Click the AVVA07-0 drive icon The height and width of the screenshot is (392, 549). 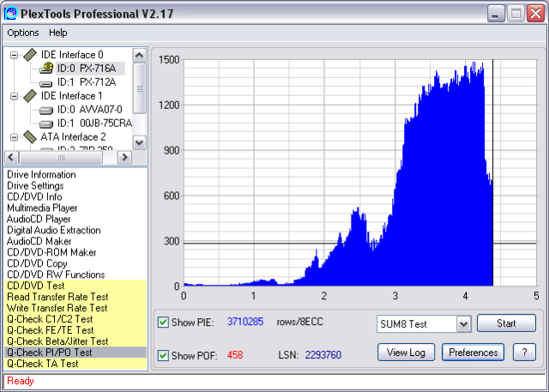pyautogui.click(x=47, y=110)
